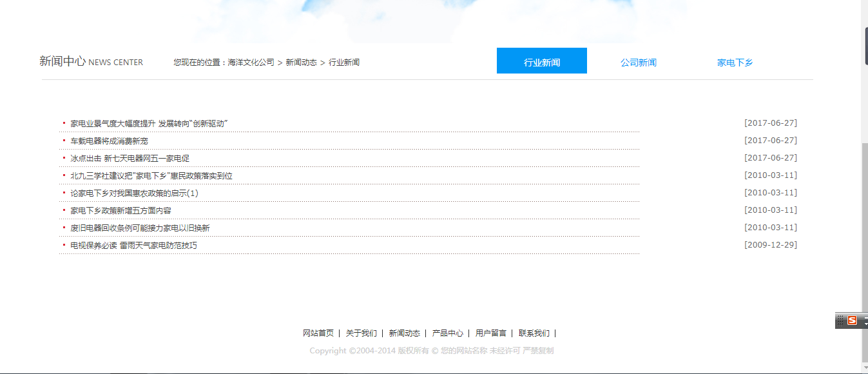
Task: Open 关于我们 in the footer
Action: (x=361, y=333)
